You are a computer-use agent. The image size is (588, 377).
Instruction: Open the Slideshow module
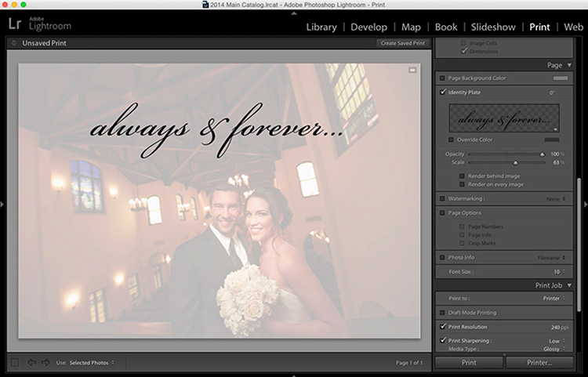[x=493, y=27]
